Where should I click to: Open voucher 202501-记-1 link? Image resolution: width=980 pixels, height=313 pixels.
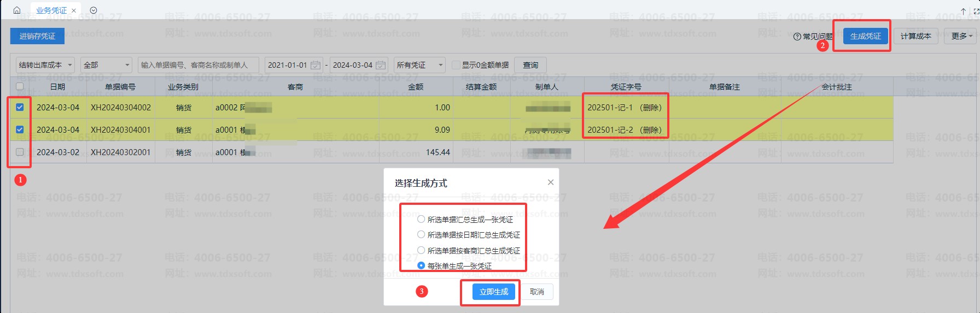point(610,108)
